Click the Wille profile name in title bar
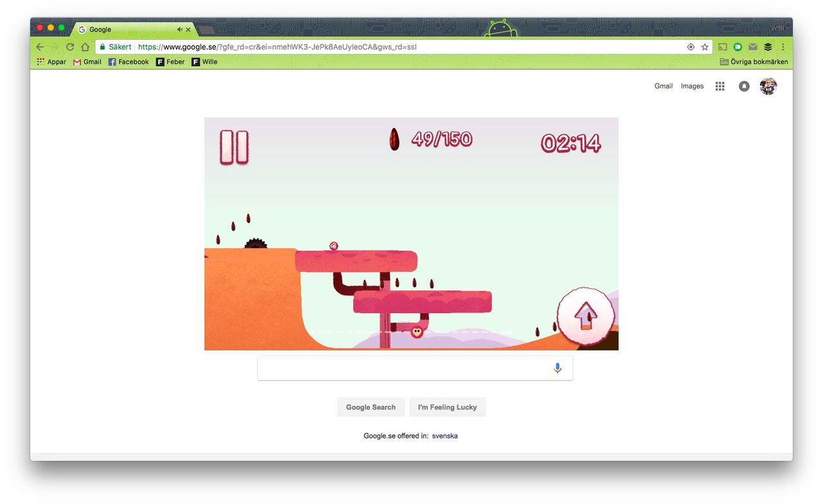The height and width of the screenshot is (504, 823). (779, 28)
